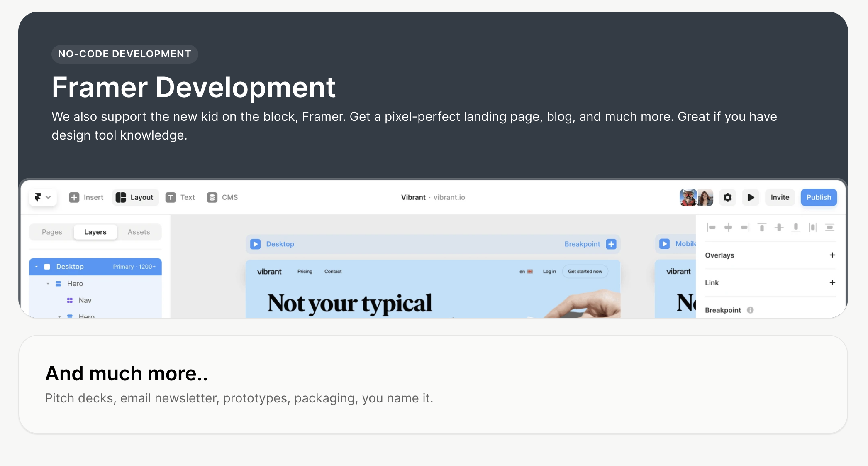
Task: Click the vibrant.io domain text
Action: (449, 197)
